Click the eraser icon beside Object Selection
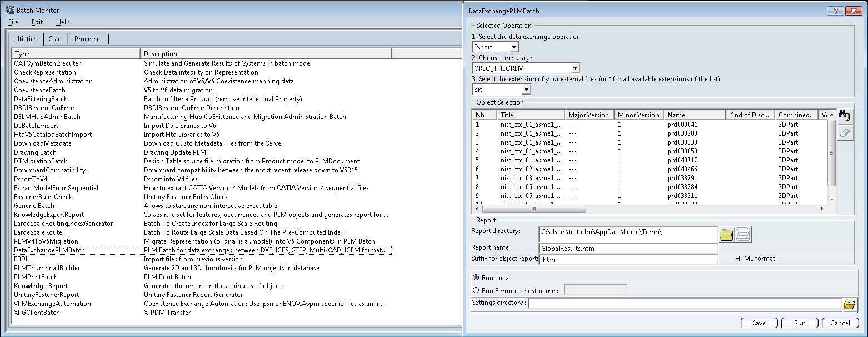This screenshot has height=337, width=868. pos(845,133)
